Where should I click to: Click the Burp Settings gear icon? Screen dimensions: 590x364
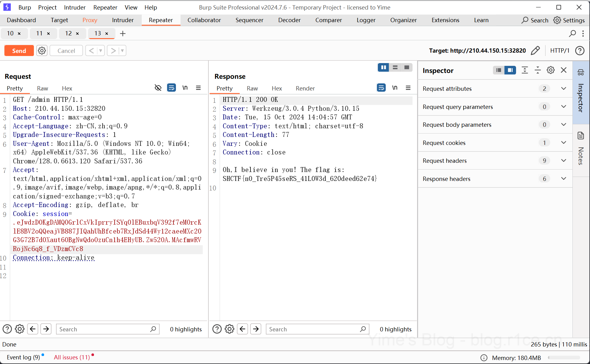pyautogui.click(x=557, y=20)
